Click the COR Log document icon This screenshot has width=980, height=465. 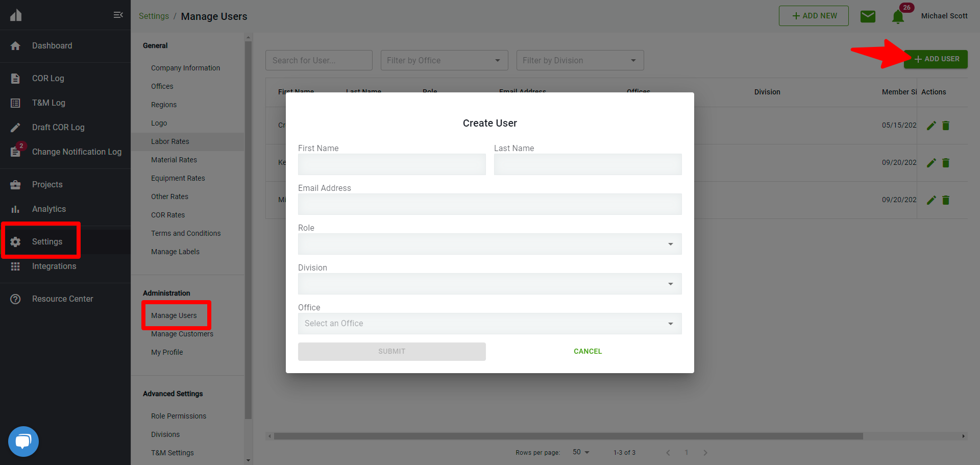coord(15,79)
